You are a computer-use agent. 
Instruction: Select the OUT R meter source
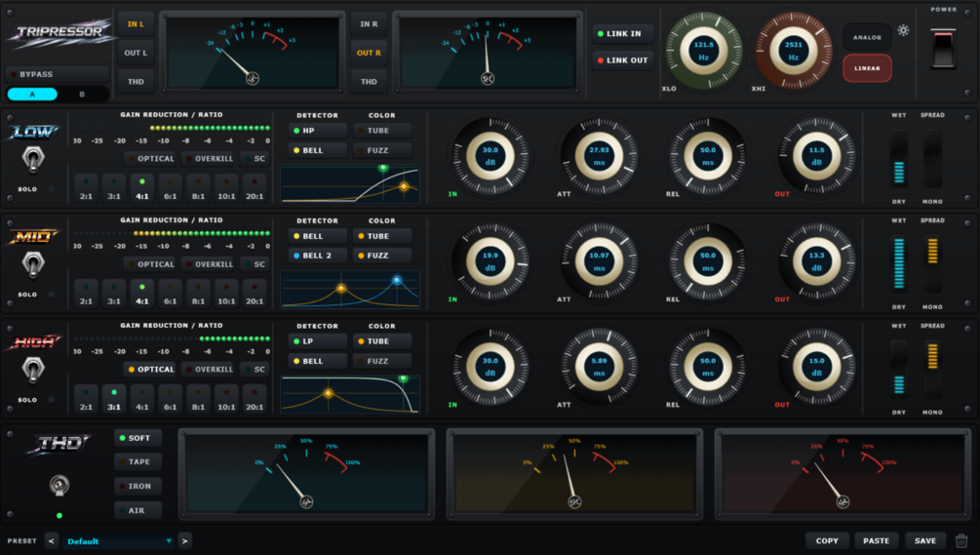(x=369, y=53)
